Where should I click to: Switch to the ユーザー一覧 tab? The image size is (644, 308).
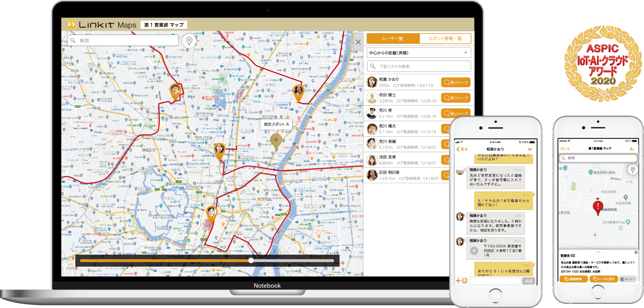point(393,38)
